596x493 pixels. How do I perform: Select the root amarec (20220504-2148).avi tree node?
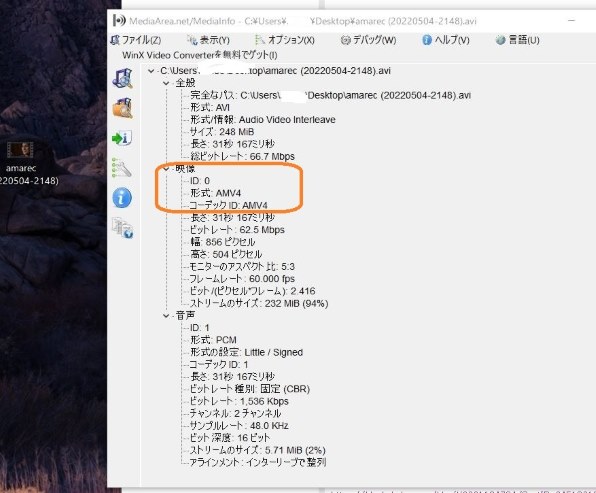pyautogui.click(x=275, y=71)
